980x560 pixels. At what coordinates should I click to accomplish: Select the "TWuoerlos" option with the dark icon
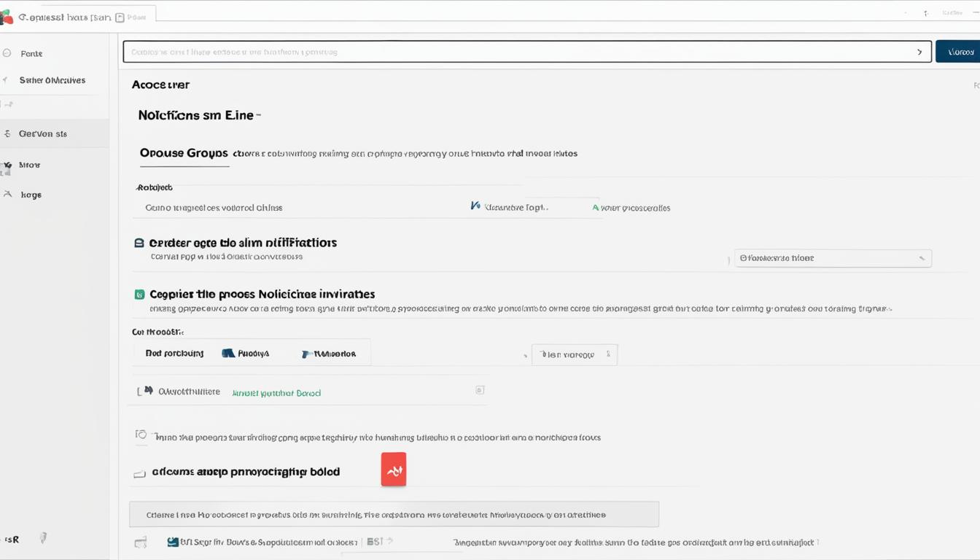pyautogui.click(x=329, y=354)
